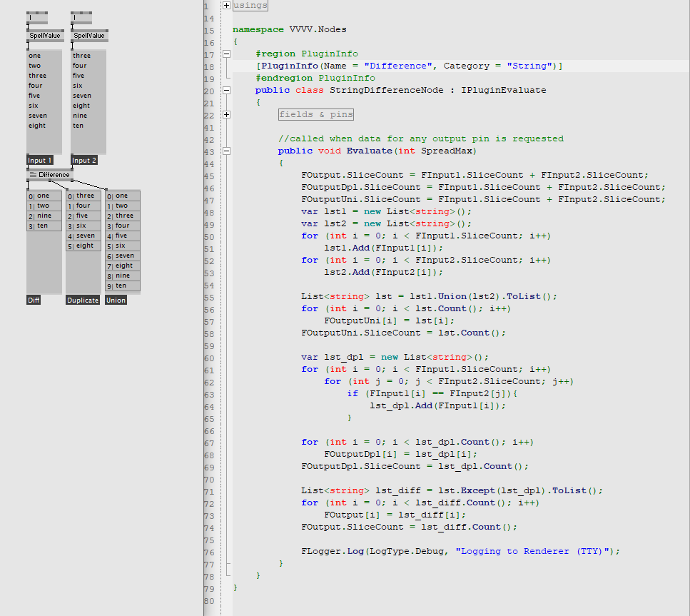Click the 'fields & pins' collapsed label box
The height and width of the screenshot is (616, 690).
pyautogui.click(x=316, y=114)
